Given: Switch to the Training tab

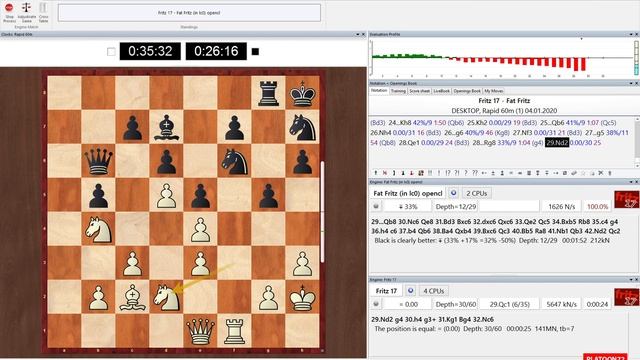Looking at the screenshot, I should tap(398, 91).
